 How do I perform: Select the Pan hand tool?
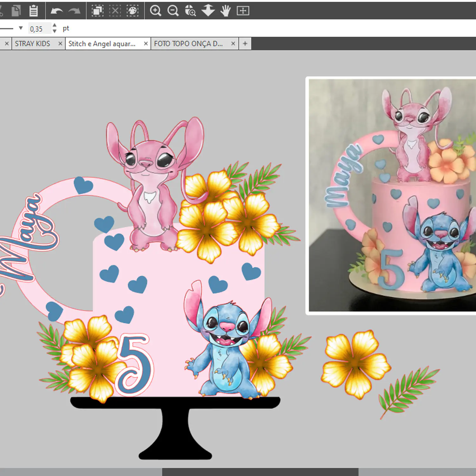click(x=226, y=11)
